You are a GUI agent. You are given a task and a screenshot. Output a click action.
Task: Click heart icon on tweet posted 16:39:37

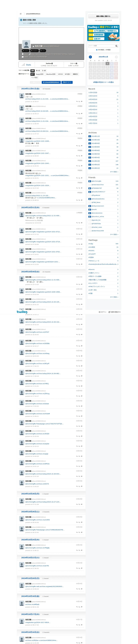tap(82, 102)
